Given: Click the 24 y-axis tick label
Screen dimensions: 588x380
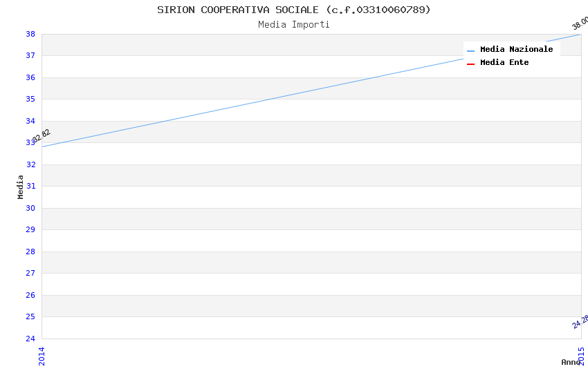Looking at the screenshot, I should tap(30, 339).
